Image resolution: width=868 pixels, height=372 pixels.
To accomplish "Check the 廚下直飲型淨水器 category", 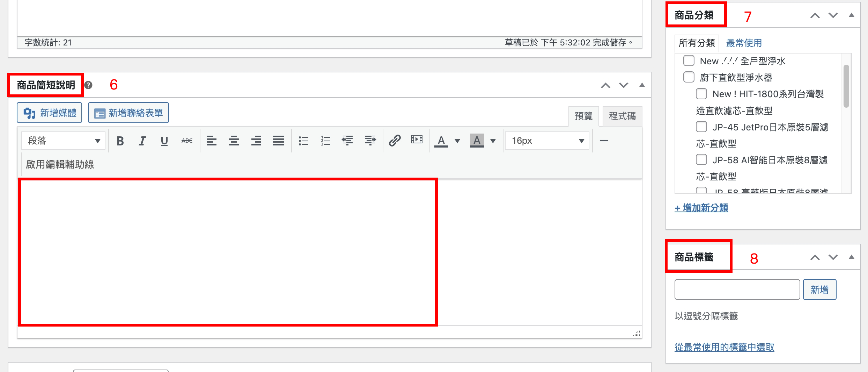I will point(689,77).
